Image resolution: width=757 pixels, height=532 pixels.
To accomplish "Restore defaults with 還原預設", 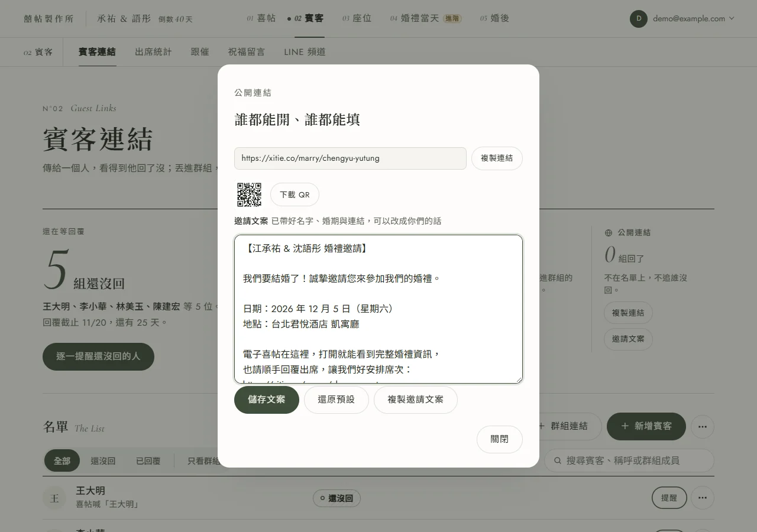I will [x=337, y=400].
